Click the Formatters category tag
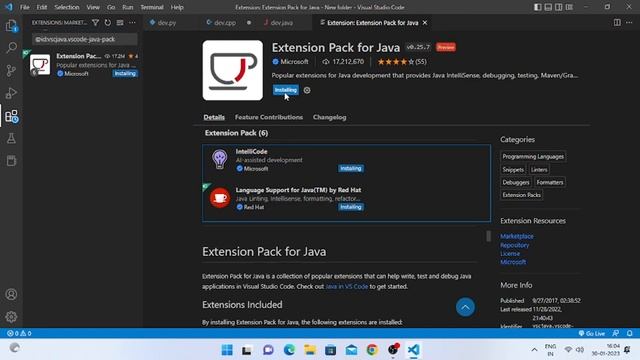The width and height of the screenshot is (640, 360). (x=550, y=182)
